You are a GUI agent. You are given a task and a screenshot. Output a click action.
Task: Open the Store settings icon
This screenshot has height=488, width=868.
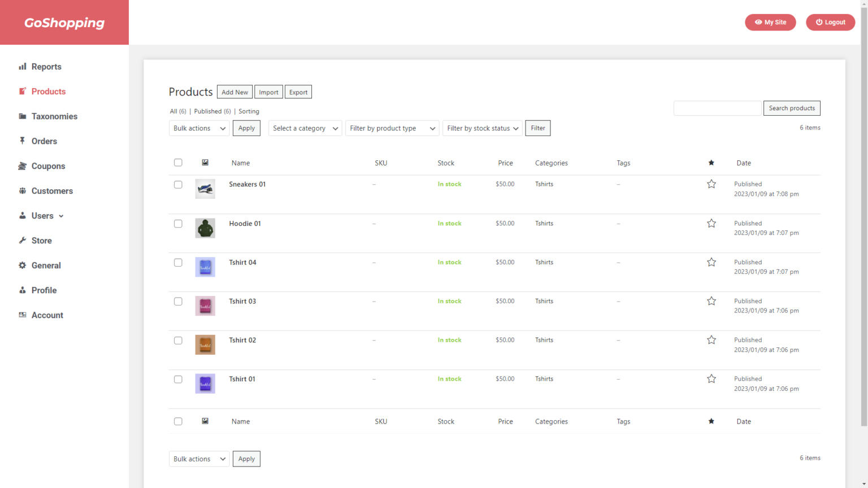(x=23, y=241)
